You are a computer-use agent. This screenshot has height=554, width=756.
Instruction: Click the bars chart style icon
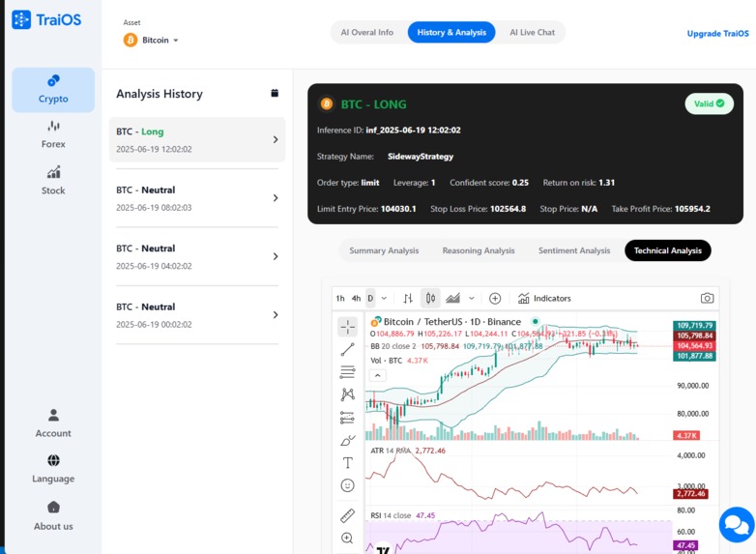click(x=408, y=299)
